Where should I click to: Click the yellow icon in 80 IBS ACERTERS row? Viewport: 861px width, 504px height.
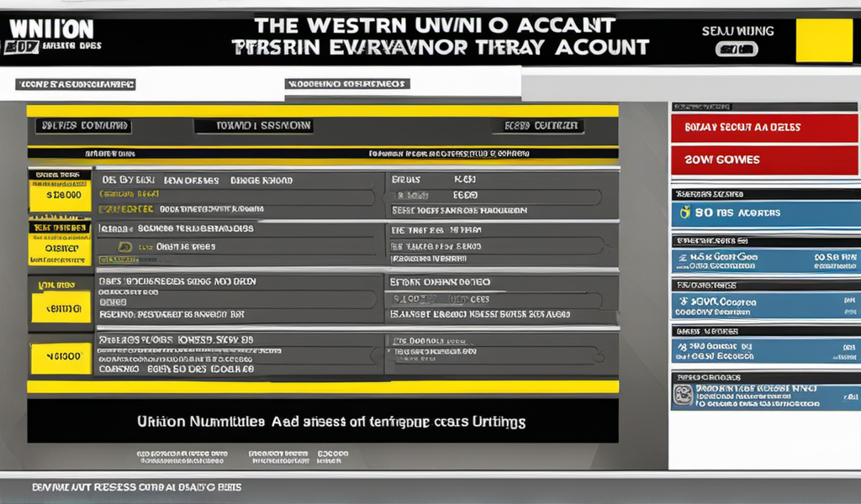click(685, 213)
